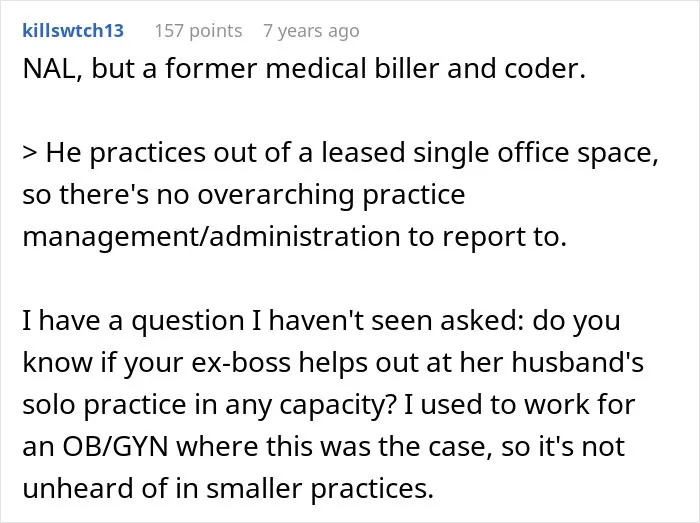This screenshot has height=523, width=700.
Task: Click the line 'so there's no overarching practice'
Action: point(244,195)
